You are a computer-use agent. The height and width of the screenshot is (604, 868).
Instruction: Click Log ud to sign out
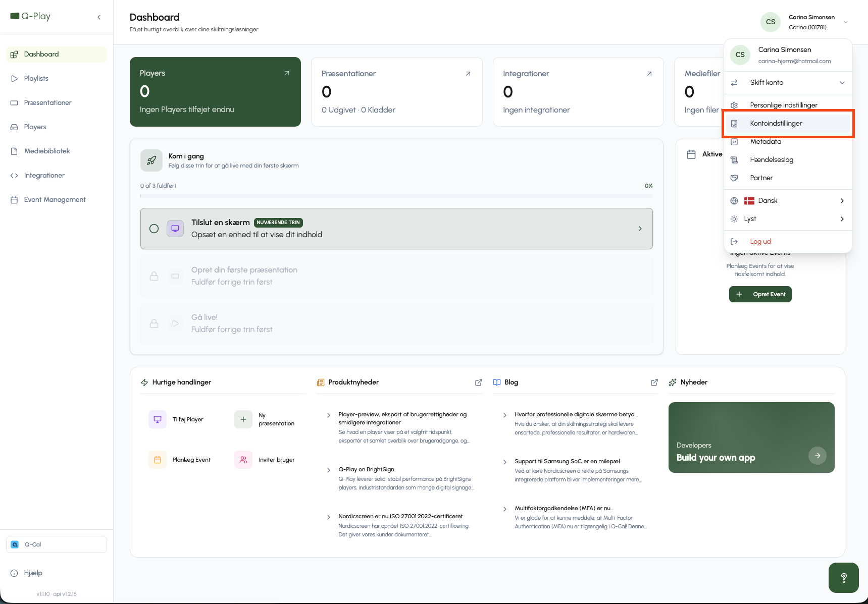[788, 241]
